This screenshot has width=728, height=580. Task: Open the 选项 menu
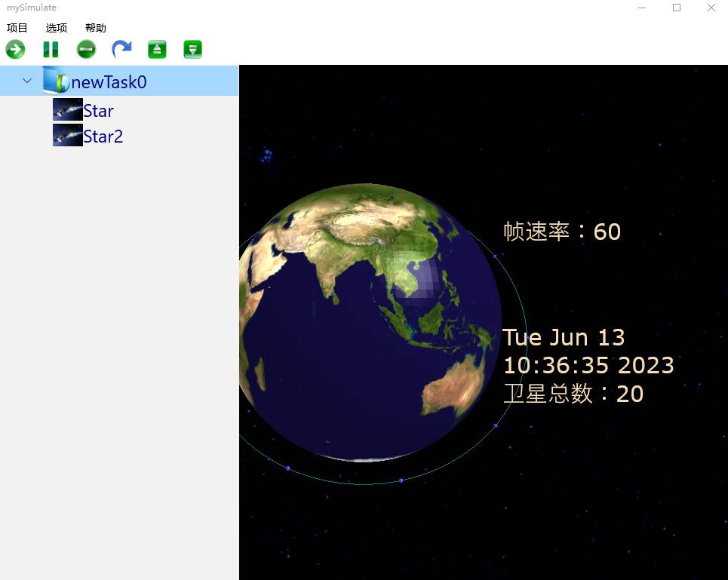click(57, 28)
